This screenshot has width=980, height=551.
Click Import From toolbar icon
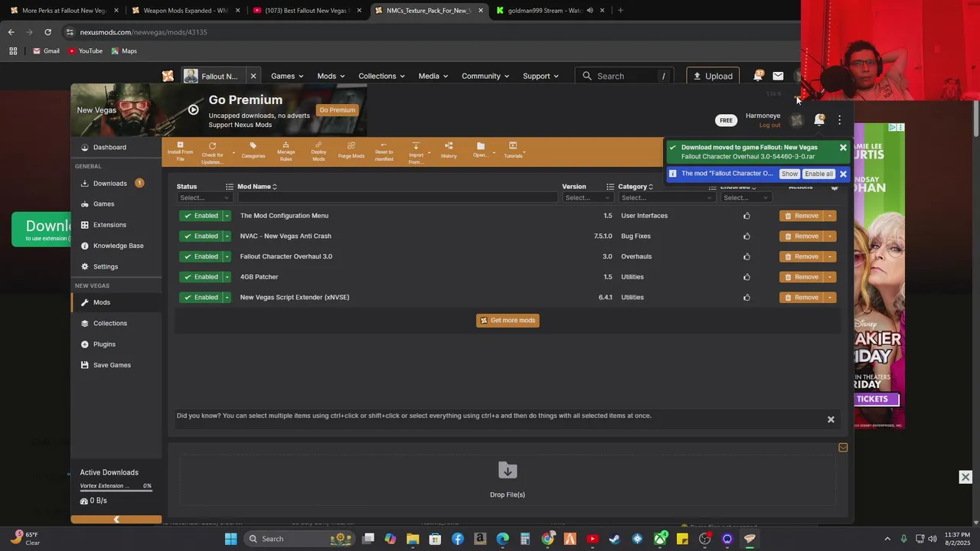coord(416,152)
